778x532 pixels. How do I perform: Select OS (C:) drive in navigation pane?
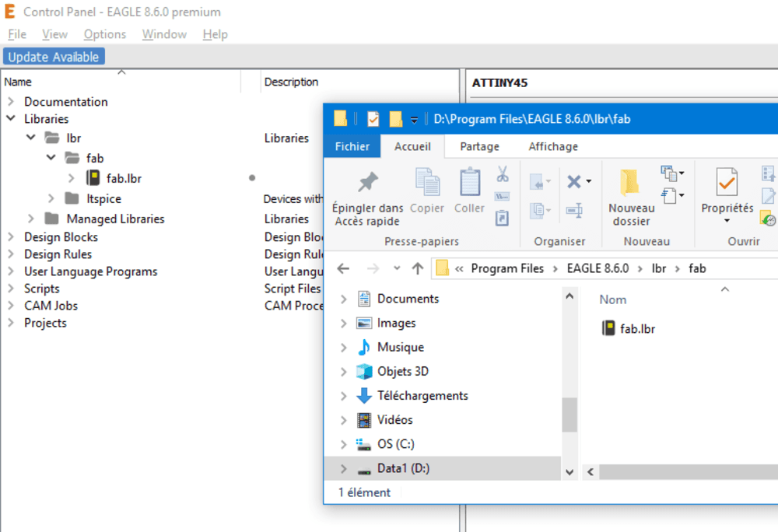(x=396, y=444)
